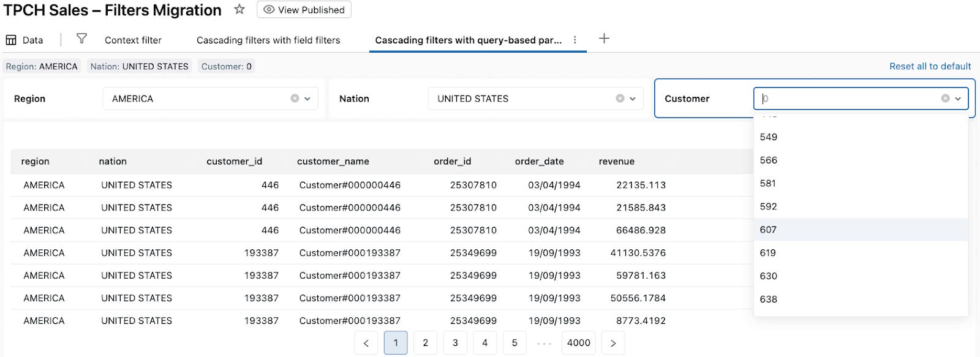The width and height of the screenshot is (980, 357).
Task: Go to page 2
Action: (x=425, y=343)
